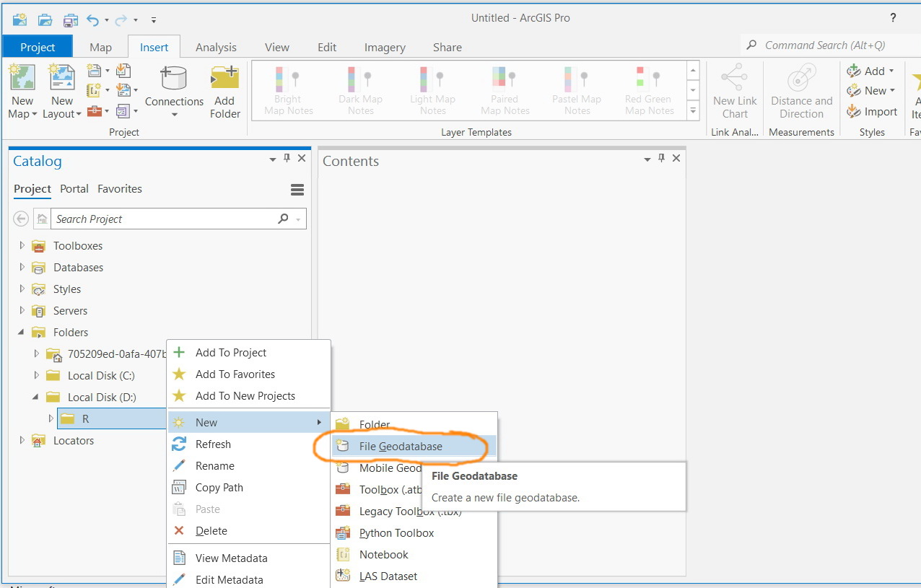Open the Project backstage tab

pos(38,47)
